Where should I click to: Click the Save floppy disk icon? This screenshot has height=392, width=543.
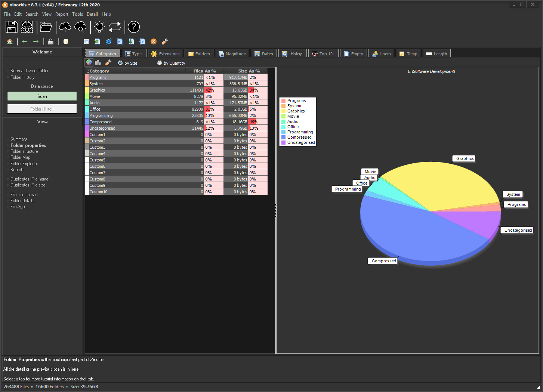point(12,27)
